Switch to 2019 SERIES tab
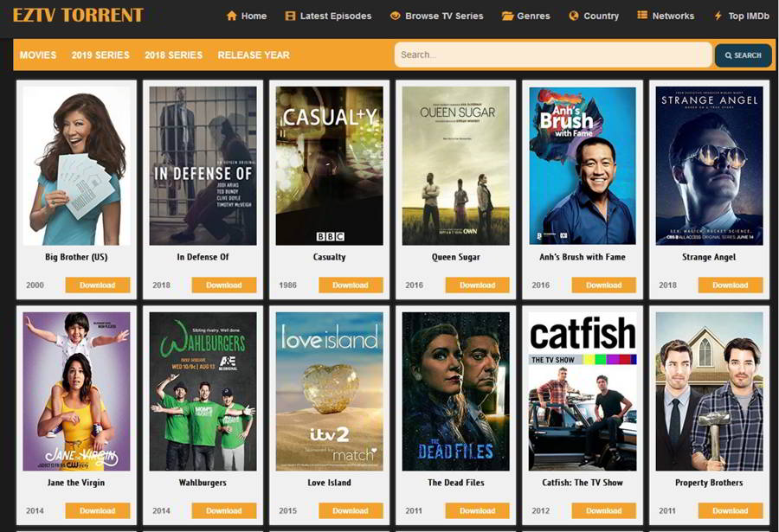 coord(100,55)
